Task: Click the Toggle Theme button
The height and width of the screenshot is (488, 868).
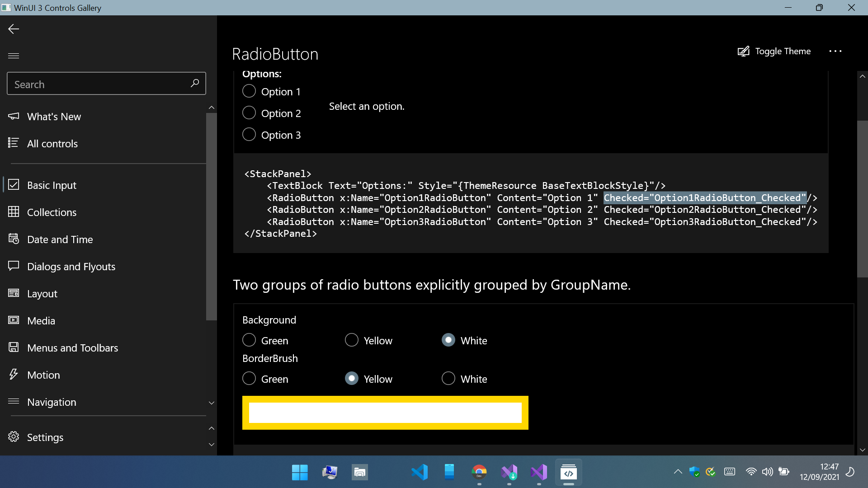Action: (774, 51)
